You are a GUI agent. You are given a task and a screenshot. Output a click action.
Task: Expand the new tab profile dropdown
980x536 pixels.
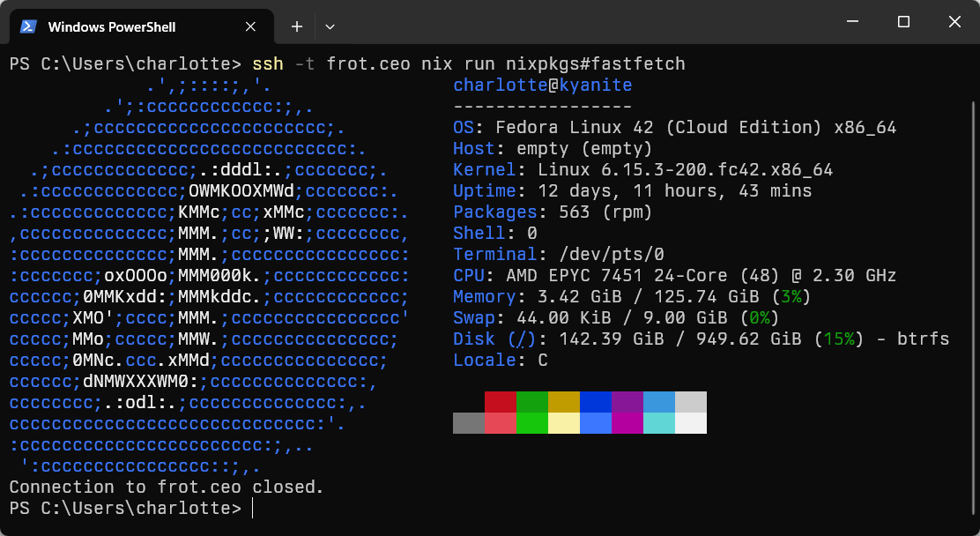330,26
